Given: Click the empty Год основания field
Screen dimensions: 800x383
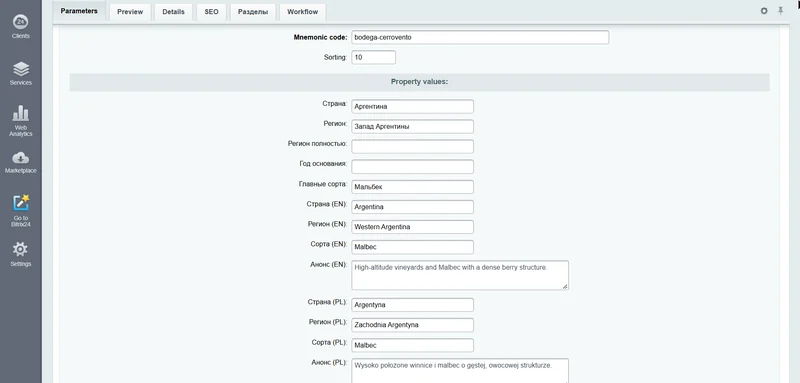Looking at the screenshot, I should click(x=412, y=167).
